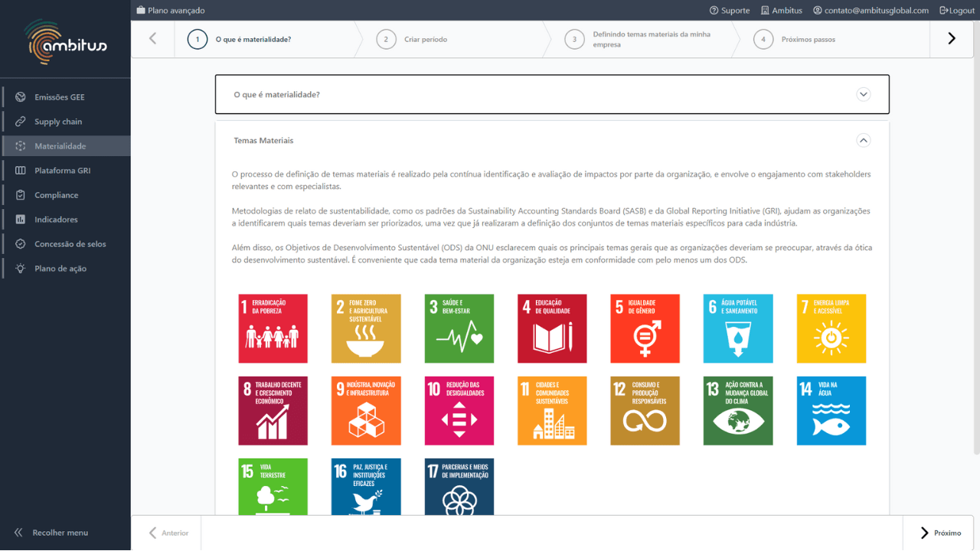Select SDG 3 Saúde e Bem-Estar tile

coord(459,328)
